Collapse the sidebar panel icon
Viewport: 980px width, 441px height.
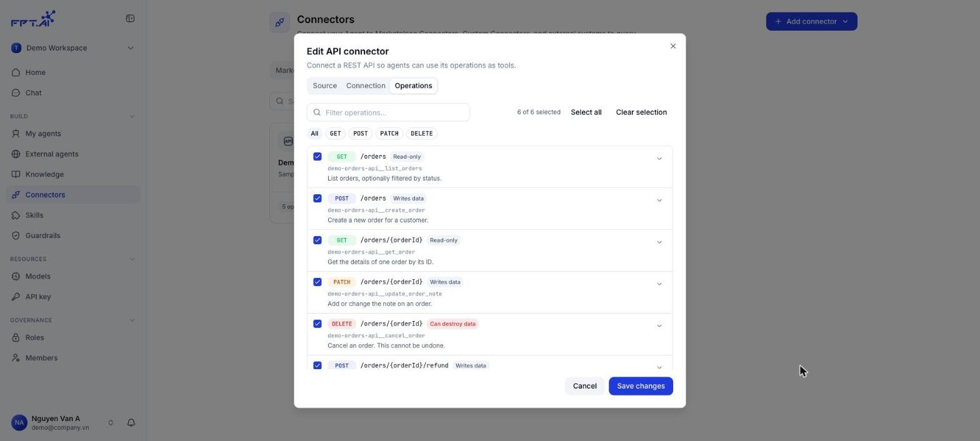pyautogui.click(x=130, y=19)
